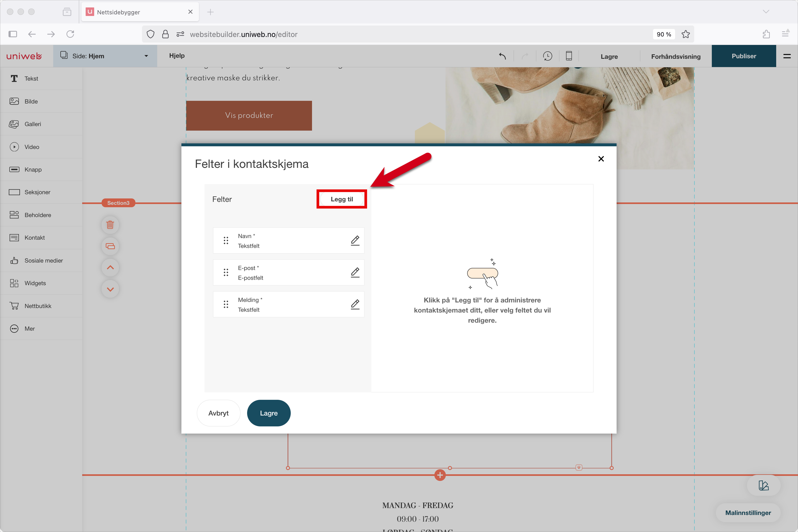
Task: Toggle the browser sidebar panel icon
Action: (13, 34)
